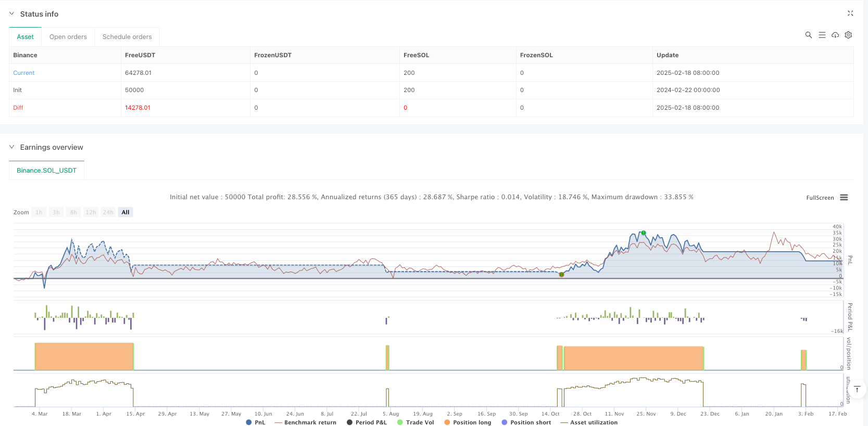868x426 pixels.
Task: Open the chart hamburger menu icon
Action: (x=844, y=198)
